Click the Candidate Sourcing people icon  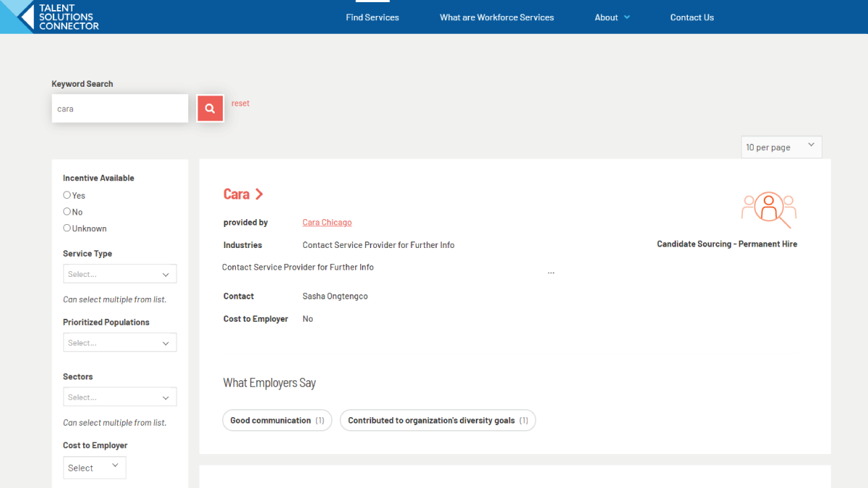pos(768,210)
